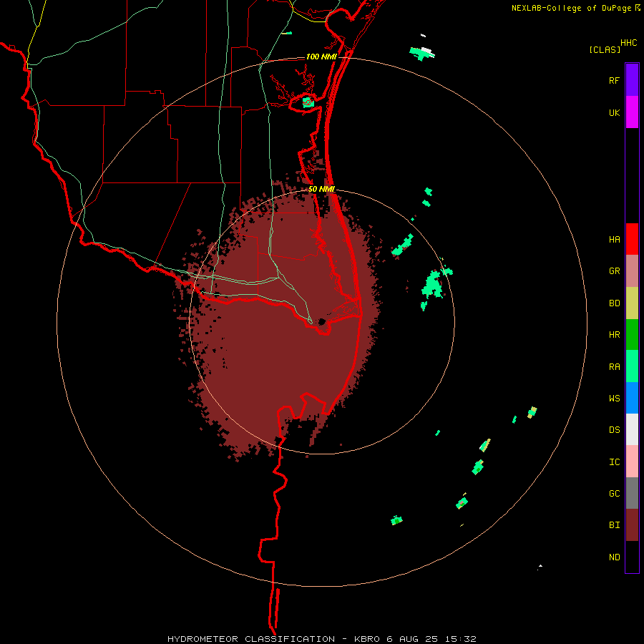Click the DS white legend swatch
644x644 pixels.
pyautogui.click(x=632, y=429)
